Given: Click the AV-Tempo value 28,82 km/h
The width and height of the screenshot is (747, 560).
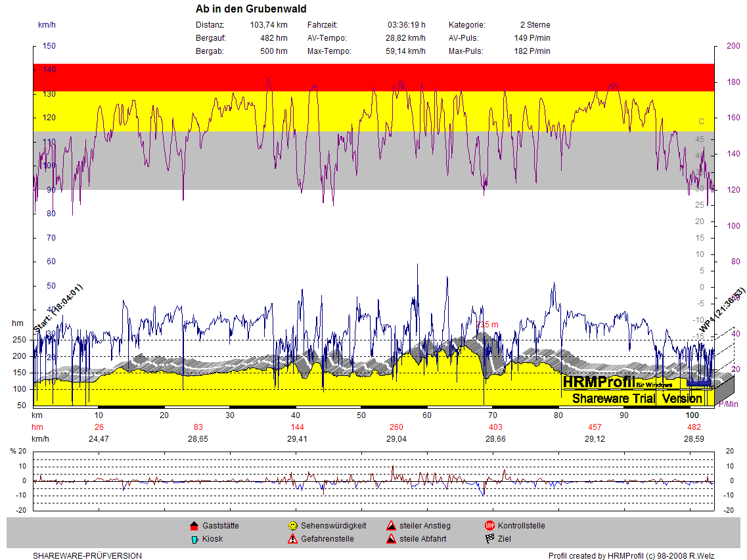Looking at the screenshot, I should 405,38.
